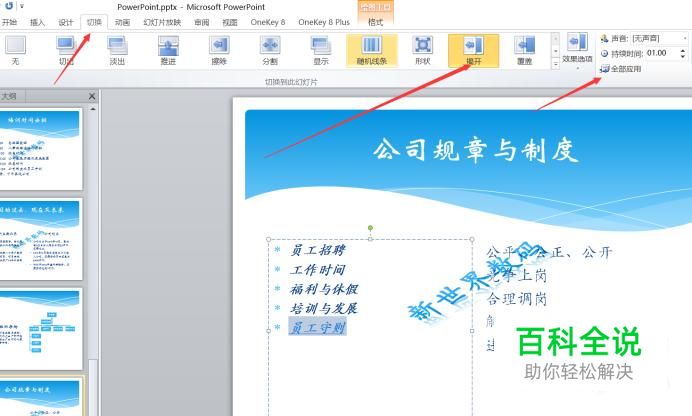
Task: Apply the 淡出 (Fade) transition
Action: (x=117, y=51)
